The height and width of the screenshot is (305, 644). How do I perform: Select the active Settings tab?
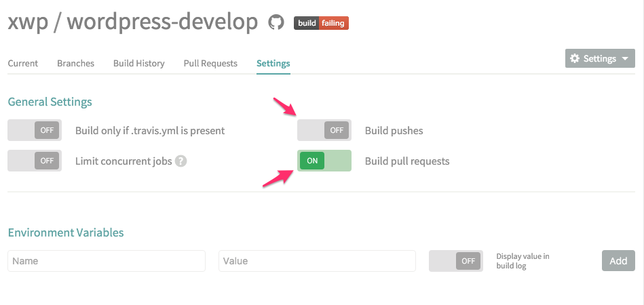tap(273, 64)
